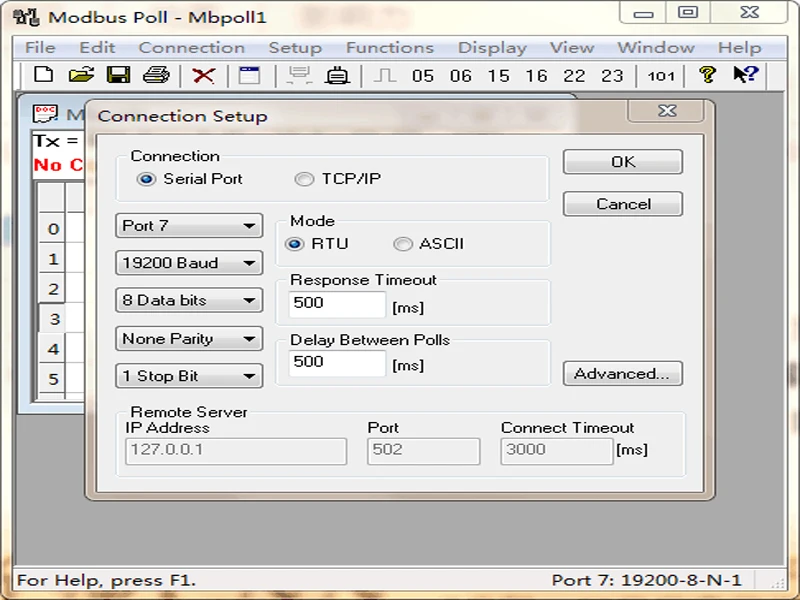Click the Cancel button

623,204
